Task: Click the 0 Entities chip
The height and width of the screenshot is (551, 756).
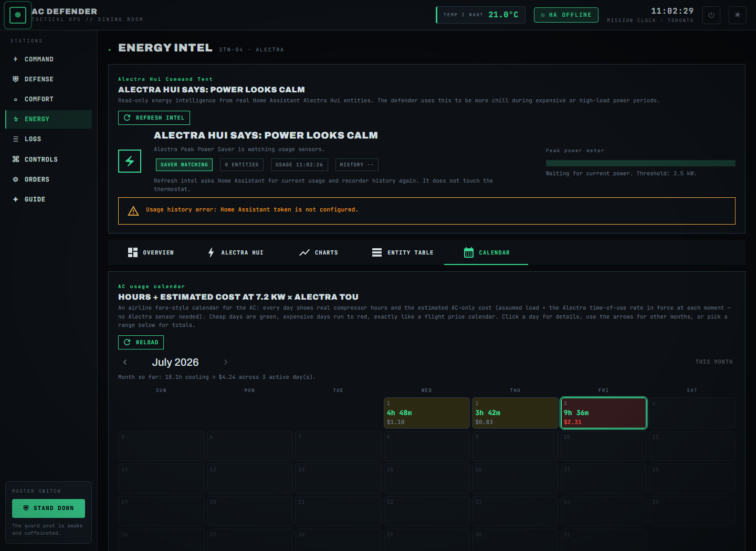Action: tap(242, 165)
